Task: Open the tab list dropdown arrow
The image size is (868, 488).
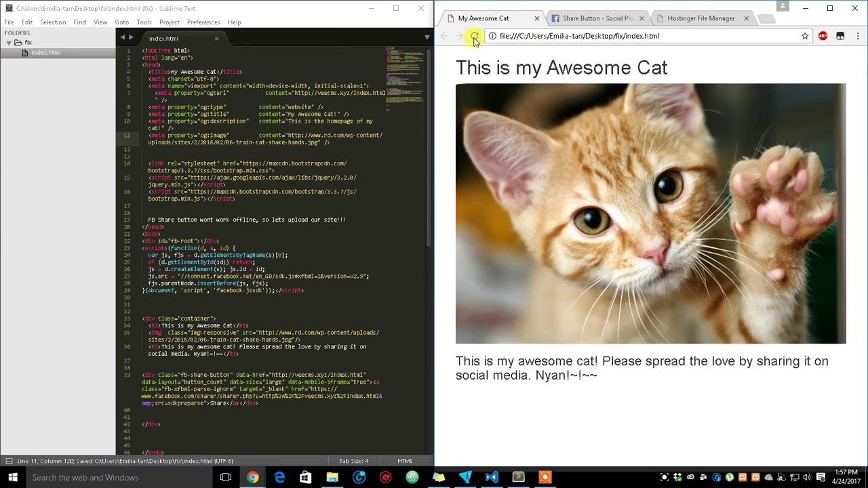Action: tap(427, 38)
